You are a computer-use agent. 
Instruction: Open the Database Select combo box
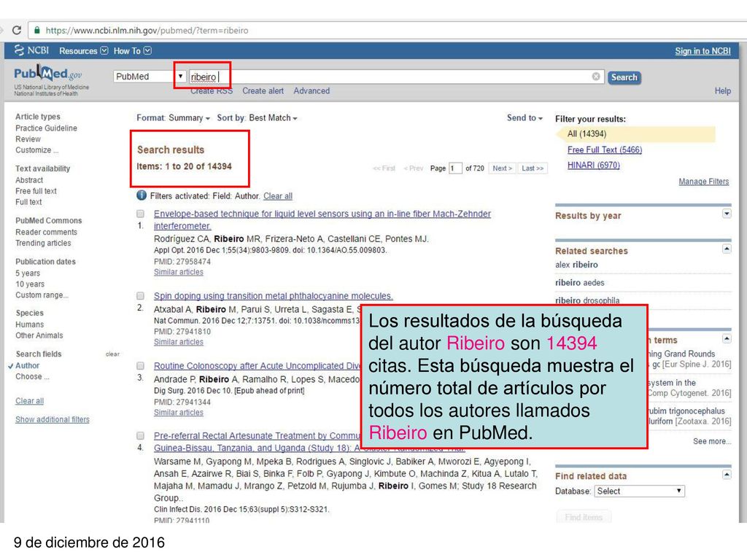[x=639, y=491]
